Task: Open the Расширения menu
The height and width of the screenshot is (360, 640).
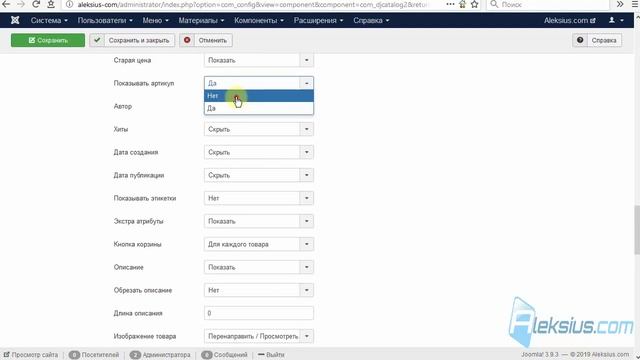Action: click(318, 20)
